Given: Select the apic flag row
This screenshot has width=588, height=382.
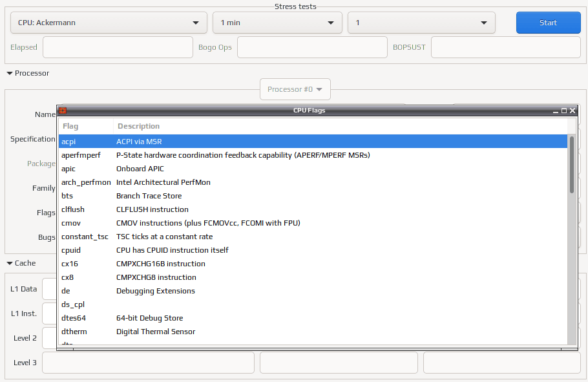Looking at the screenshot, I should click(313, 169).
